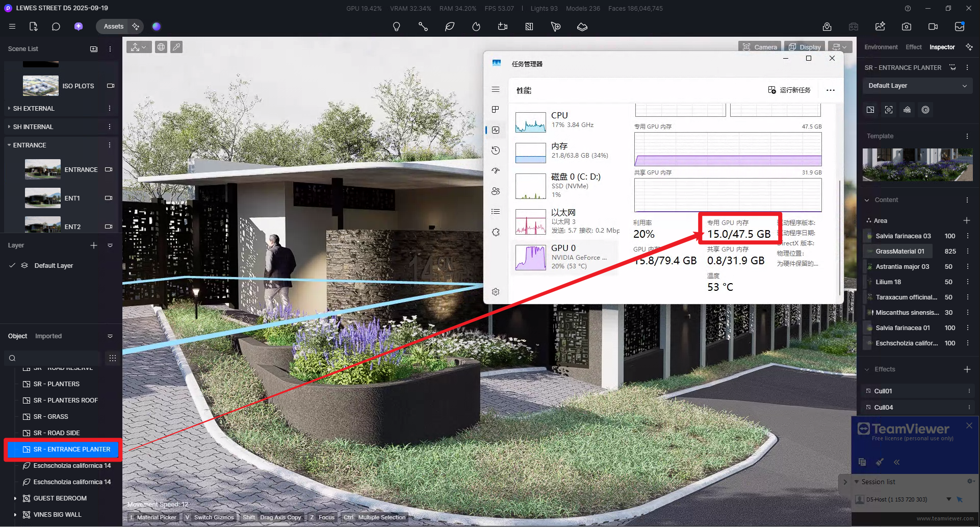
Task: Click the globe icon in viewport toolbar
Action: 161,47
